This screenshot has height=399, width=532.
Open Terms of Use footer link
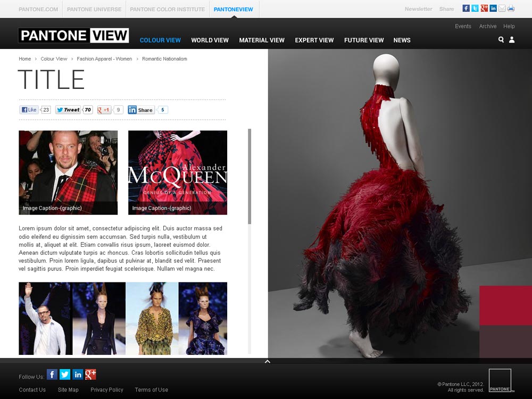pyautogui.click(x=151, y=389)
